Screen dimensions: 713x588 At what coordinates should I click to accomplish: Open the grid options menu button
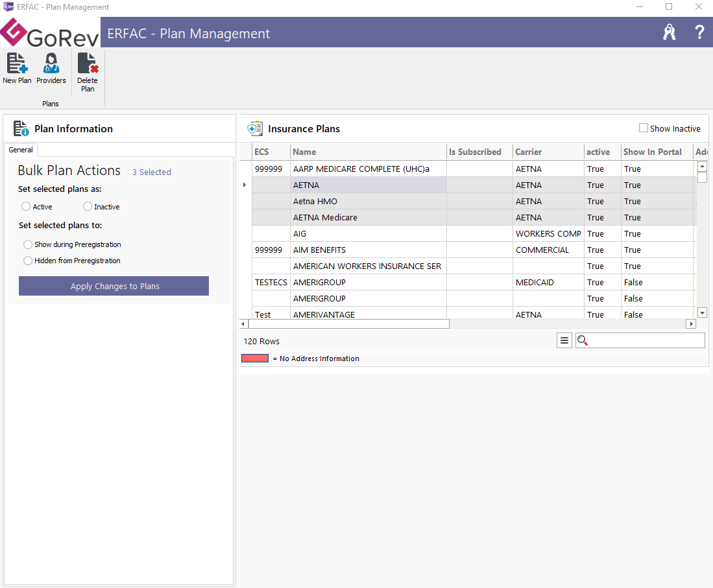[564, 340]
